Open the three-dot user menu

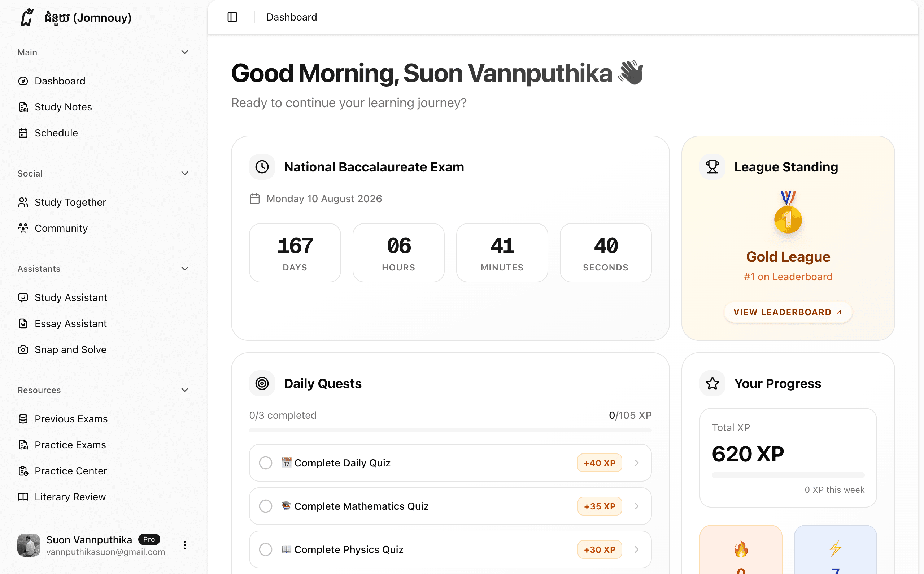tap(185, 545)
